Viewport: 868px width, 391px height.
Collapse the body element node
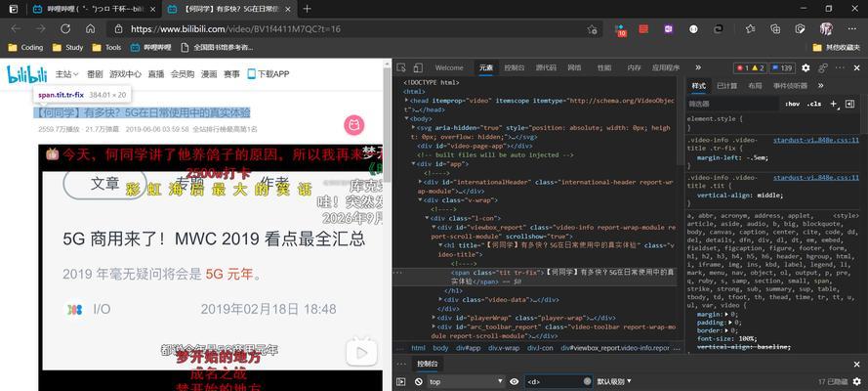click(407, 118)
